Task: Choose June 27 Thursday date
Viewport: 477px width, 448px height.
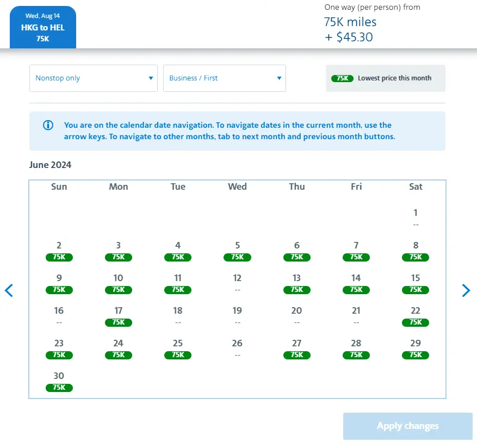Action: [x=296, y=349]
